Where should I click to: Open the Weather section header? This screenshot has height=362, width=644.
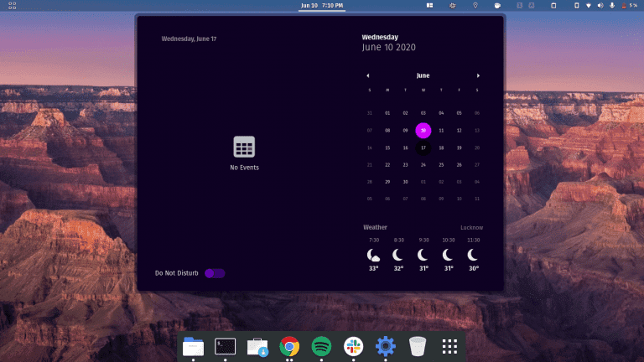pyautogui.click(x=375, y=227)
